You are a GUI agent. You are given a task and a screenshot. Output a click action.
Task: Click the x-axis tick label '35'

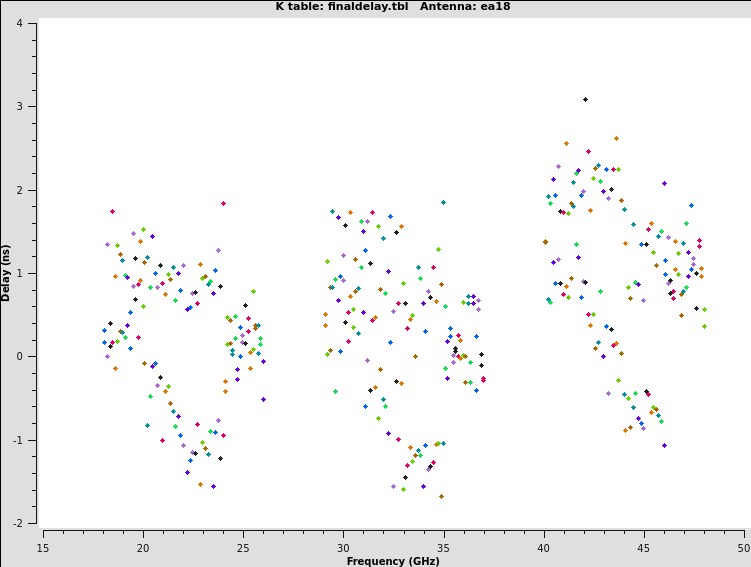(443, 548)
